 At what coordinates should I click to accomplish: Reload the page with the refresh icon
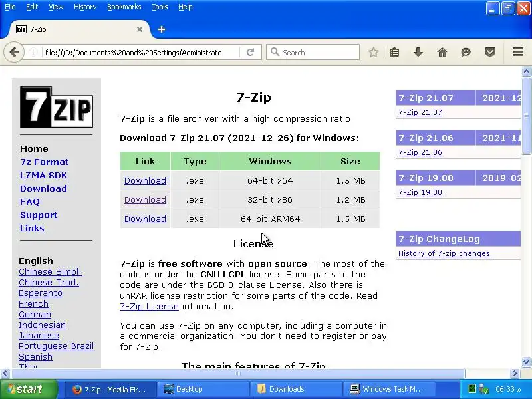coord(251,53)
